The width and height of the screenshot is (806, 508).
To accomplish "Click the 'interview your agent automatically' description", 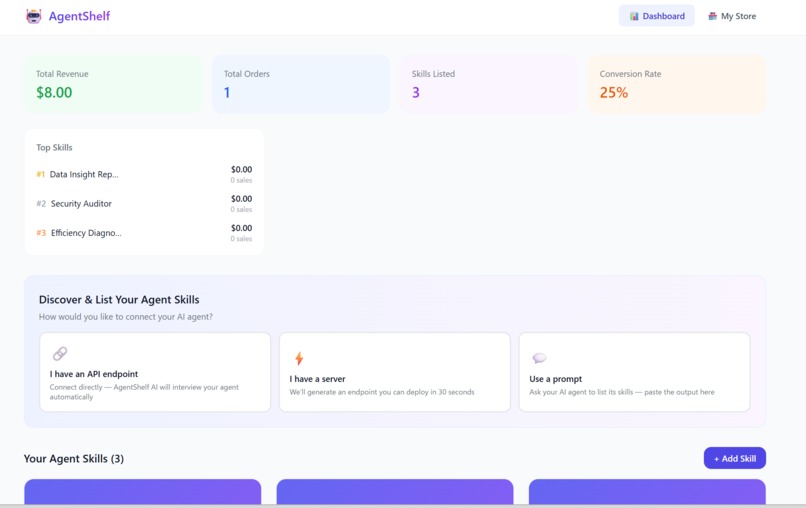I will pyautogui.click(x=144, y=392).
